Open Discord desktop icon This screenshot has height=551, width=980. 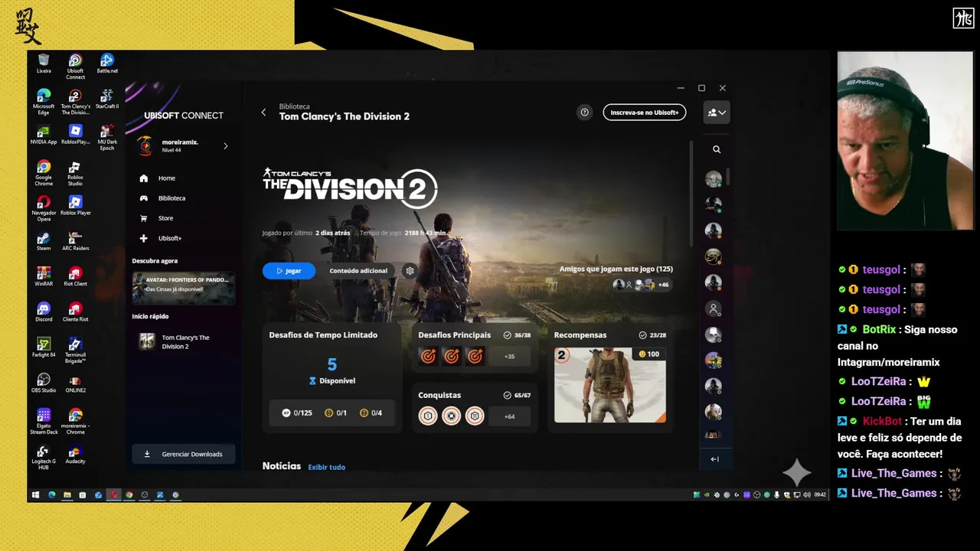tap(44, 311)
